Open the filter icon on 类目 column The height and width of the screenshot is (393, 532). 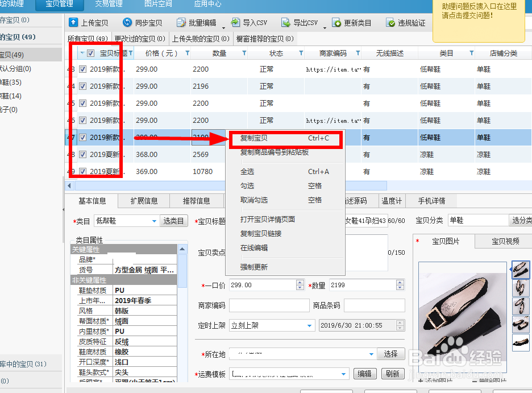pyautogui.click(x=471, y=53)
